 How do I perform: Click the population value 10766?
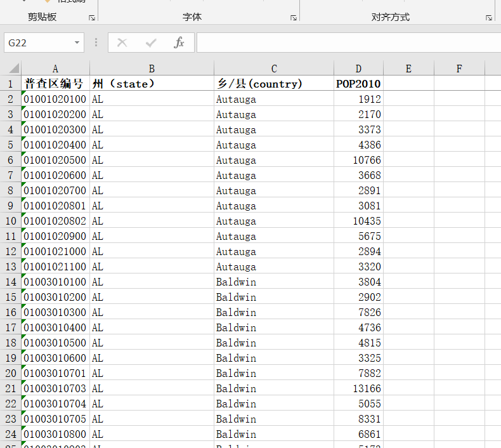[358, 160]
